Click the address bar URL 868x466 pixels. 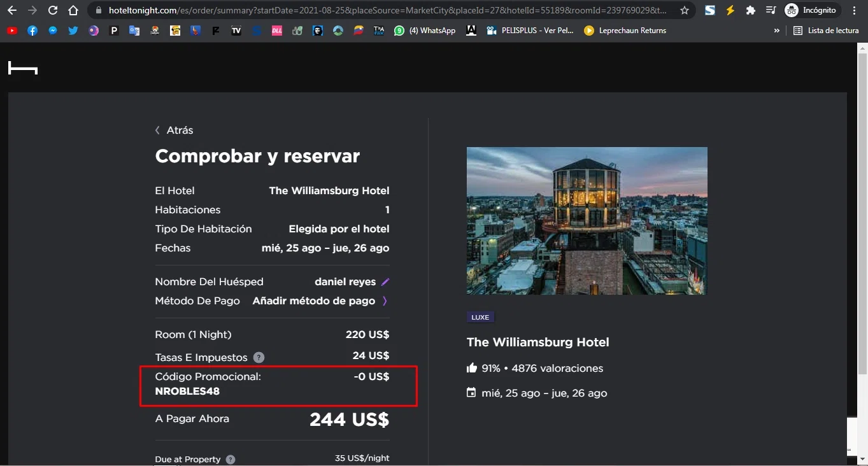pyautogui.click(x=388, y=10)
